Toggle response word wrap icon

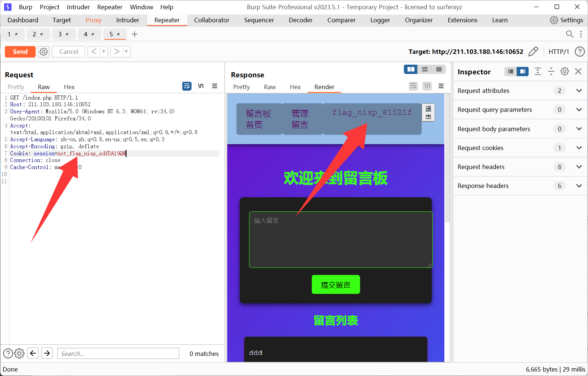pyautogui.click(x=413, y=86)
